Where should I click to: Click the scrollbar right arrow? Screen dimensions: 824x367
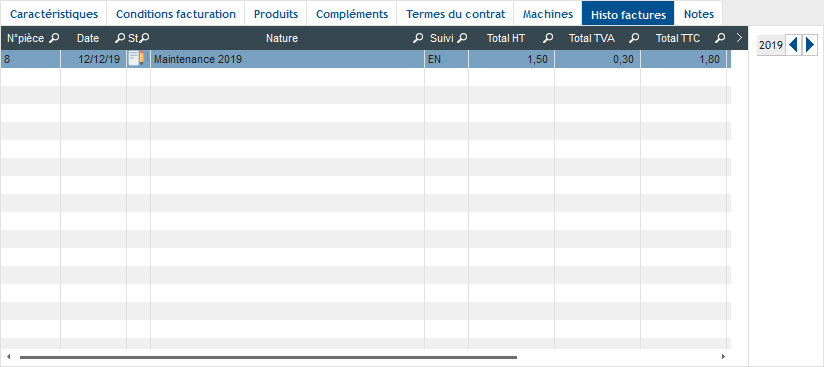(x=724, y=356)
